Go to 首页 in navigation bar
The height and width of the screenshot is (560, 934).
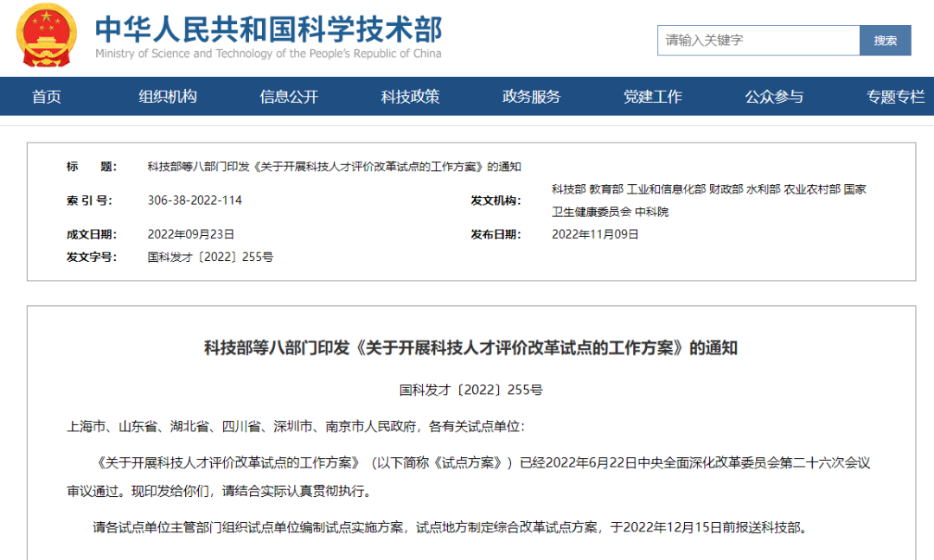[47, 97]
